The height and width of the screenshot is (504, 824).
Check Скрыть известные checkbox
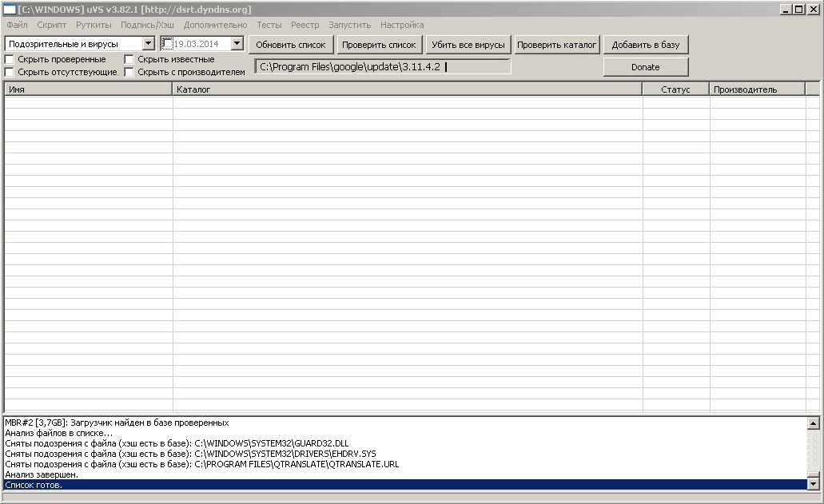pos(129,59)
